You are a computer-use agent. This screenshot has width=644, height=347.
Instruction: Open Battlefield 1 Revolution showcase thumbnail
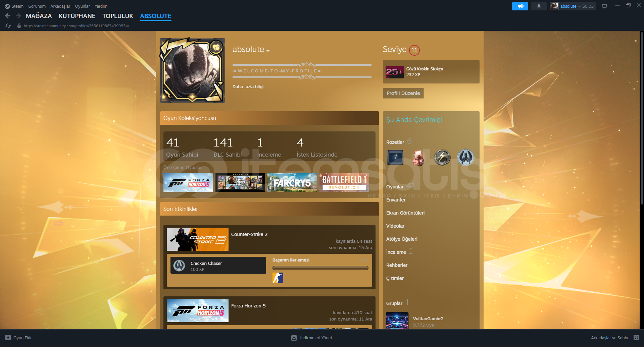click(x=344, y=183)
